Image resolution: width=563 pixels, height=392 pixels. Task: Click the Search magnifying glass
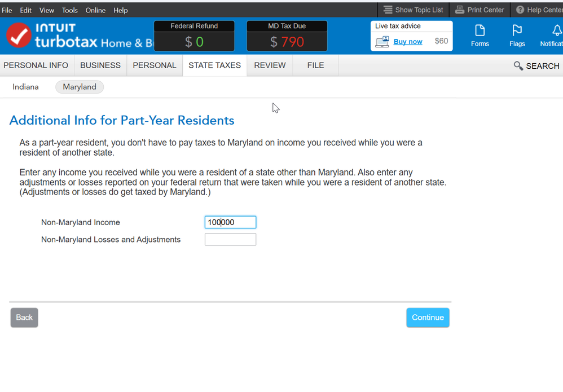(x=518, y=66)
